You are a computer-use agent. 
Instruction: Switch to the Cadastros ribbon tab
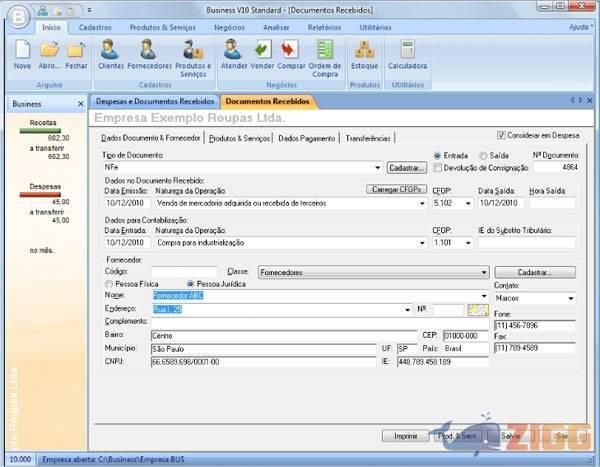click(x=95, y=28)
